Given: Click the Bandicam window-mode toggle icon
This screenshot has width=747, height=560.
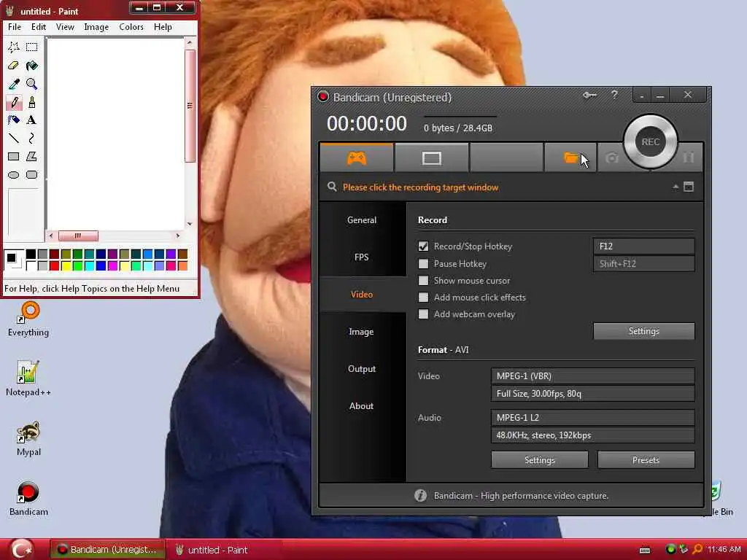Looking at the screenshot, I should point(689,187).
